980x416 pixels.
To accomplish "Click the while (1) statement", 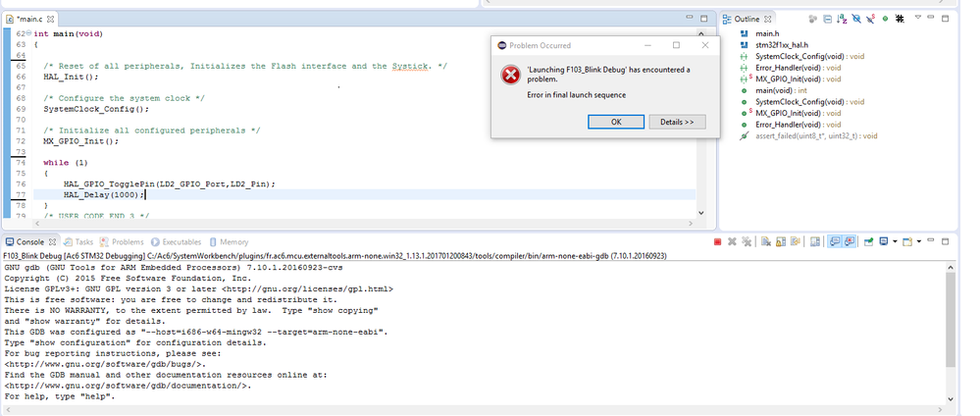I will (66, 163).
